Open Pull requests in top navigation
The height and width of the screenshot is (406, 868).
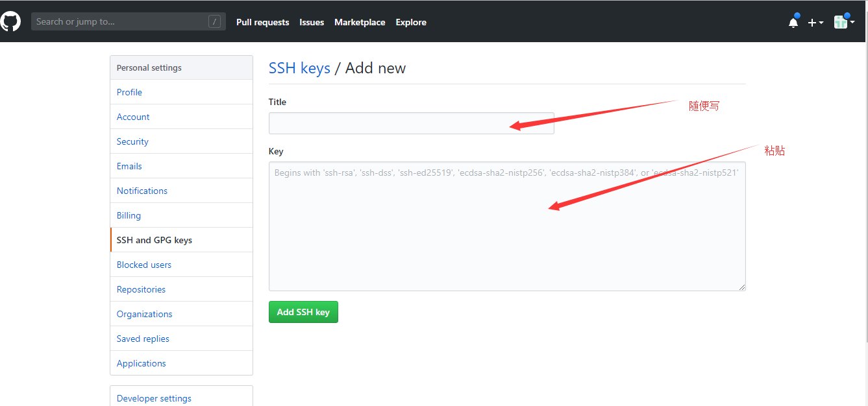pos(263,22)
